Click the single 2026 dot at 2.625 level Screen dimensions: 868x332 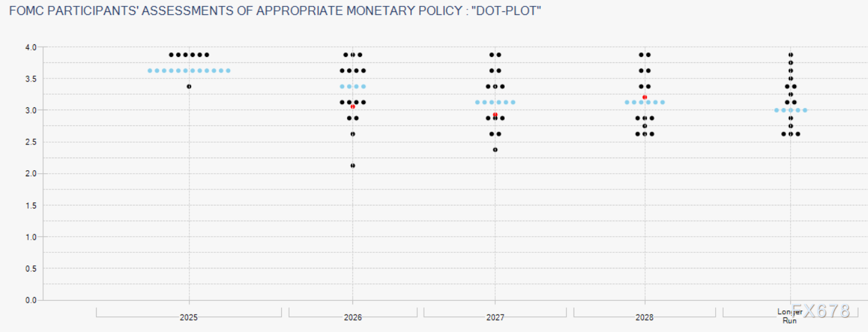352,134
